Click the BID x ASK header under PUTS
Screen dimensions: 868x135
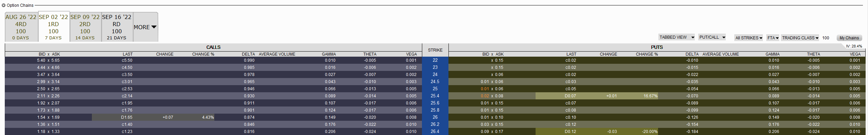point(493,54)
